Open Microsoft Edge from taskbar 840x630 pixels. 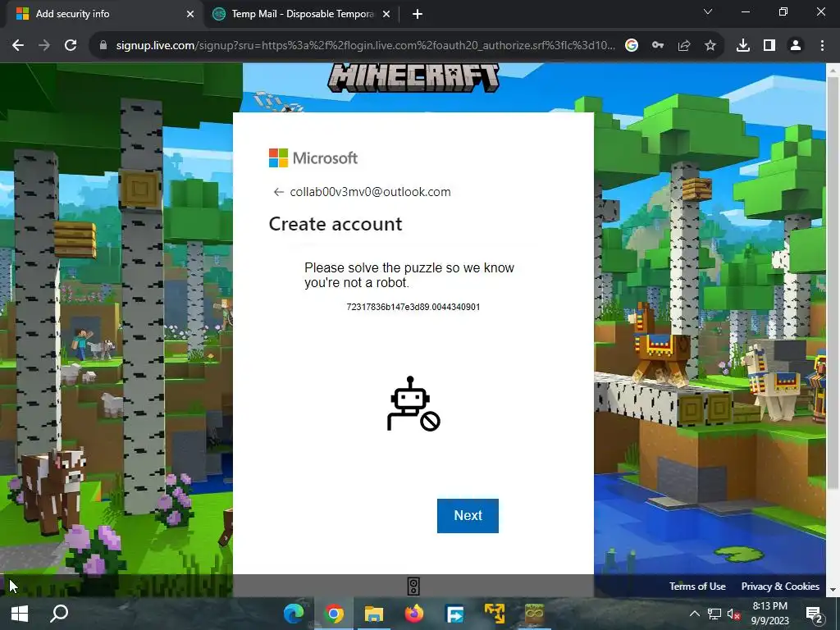point(294,614)
